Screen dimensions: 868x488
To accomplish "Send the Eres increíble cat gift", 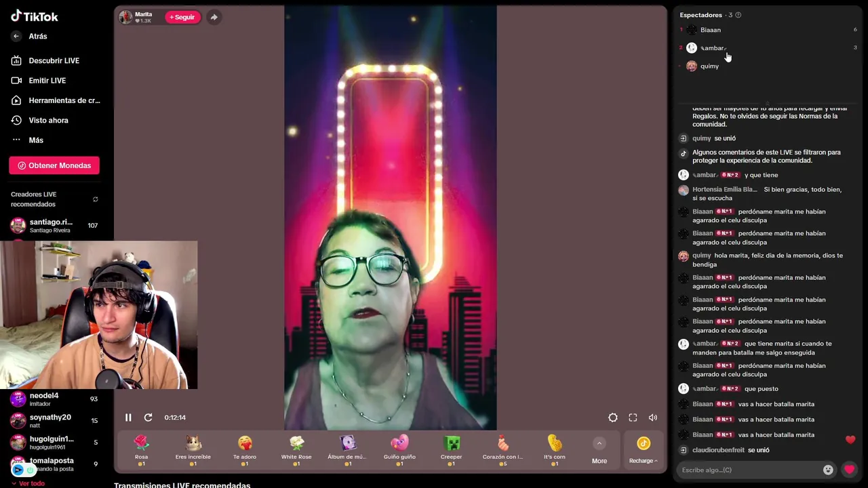I will point(193,451).
